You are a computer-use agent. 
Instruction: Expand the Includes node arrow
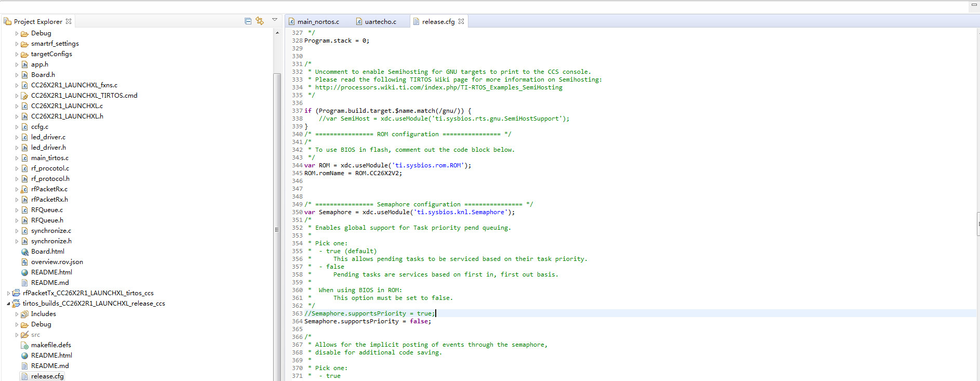(x=17, y=314)
